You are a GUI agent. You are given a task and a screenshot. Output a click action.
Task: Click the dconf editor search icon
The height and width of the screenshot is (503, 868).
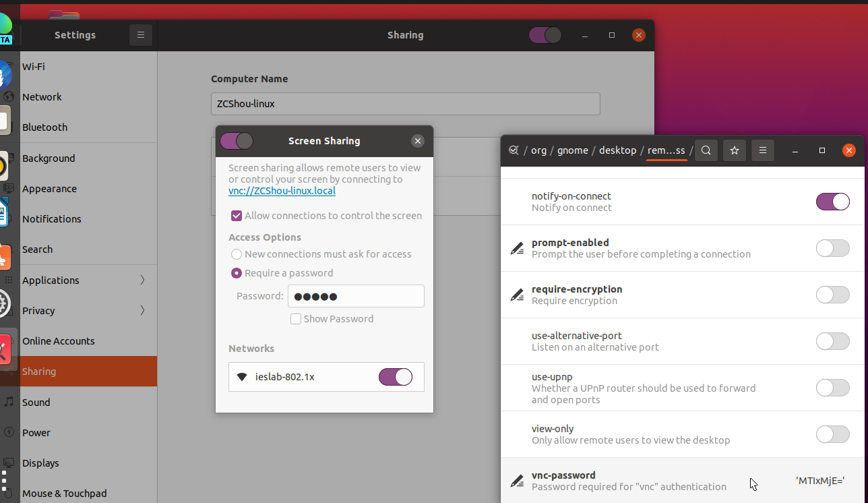[x=706, y=150]
